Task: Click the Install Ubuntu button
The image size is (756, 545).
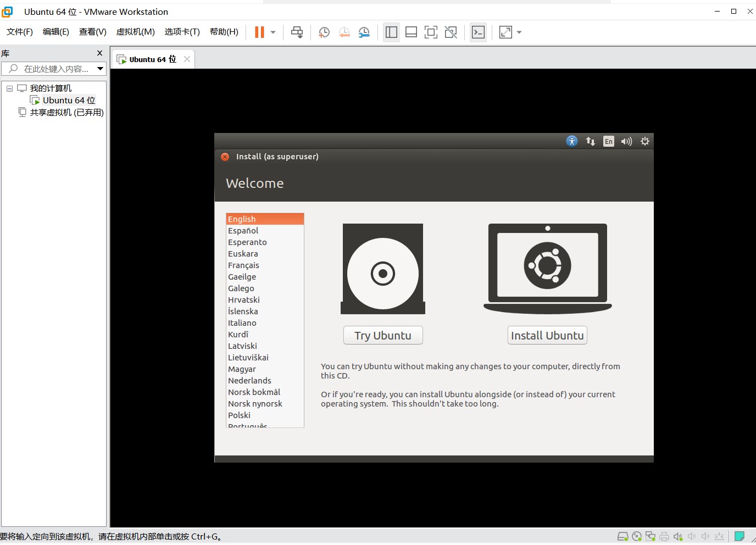Action: coord(547,335)
